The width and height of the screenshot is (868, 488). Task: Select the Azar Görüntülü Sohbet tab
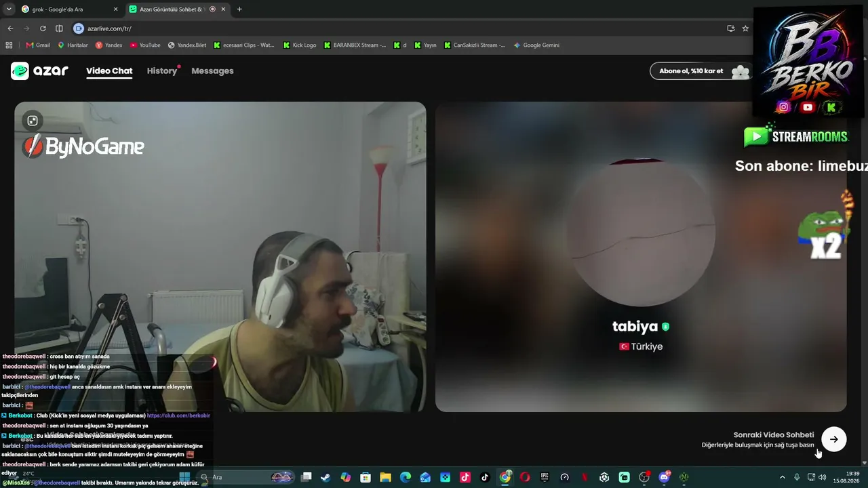pos(178,9)
